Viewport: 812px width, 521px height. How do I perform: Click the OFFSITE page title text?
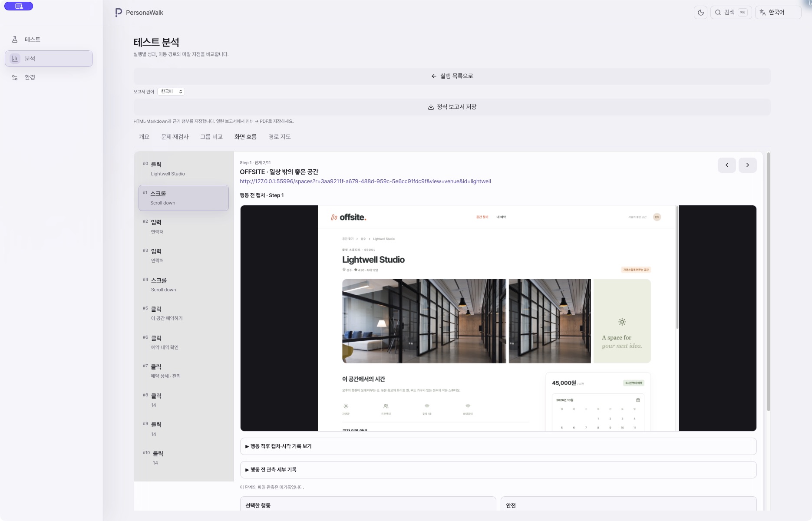(279, 172)
